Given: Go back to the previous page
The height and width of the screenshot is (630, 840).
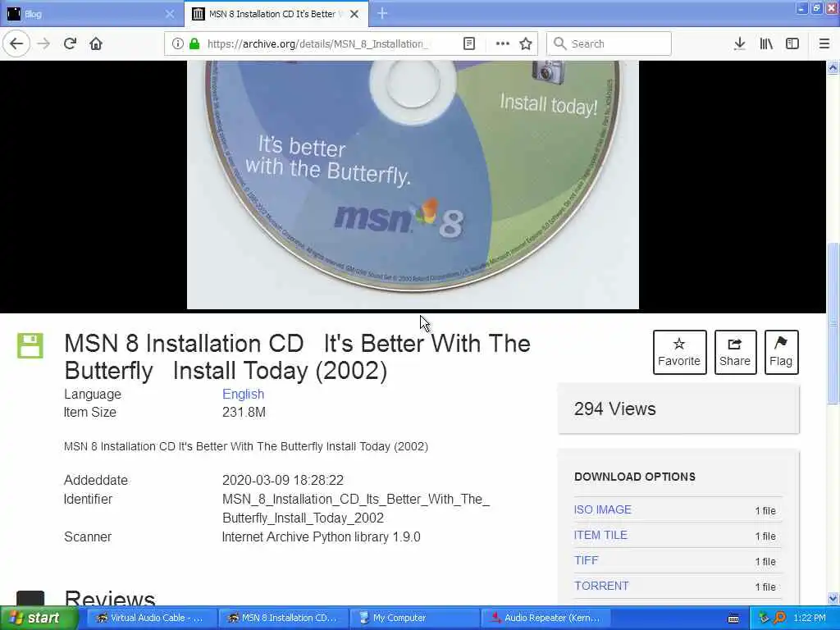Looking at the screenshot, I should point(16,44).
